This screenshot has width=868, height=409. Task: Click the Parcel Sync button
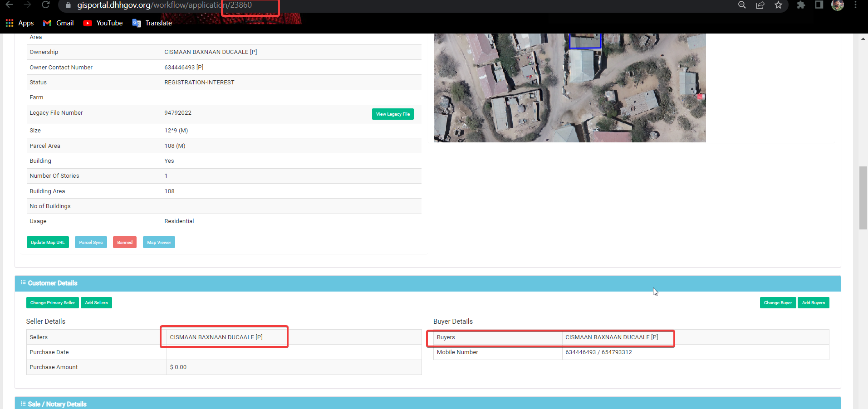pos(91,243)
